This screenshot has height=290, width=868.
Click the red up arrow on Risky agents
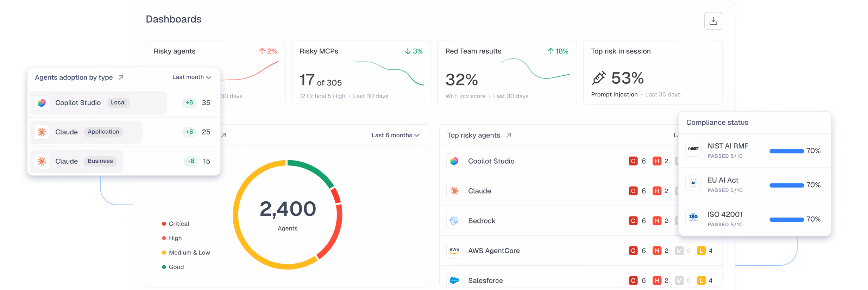point(262,51)
